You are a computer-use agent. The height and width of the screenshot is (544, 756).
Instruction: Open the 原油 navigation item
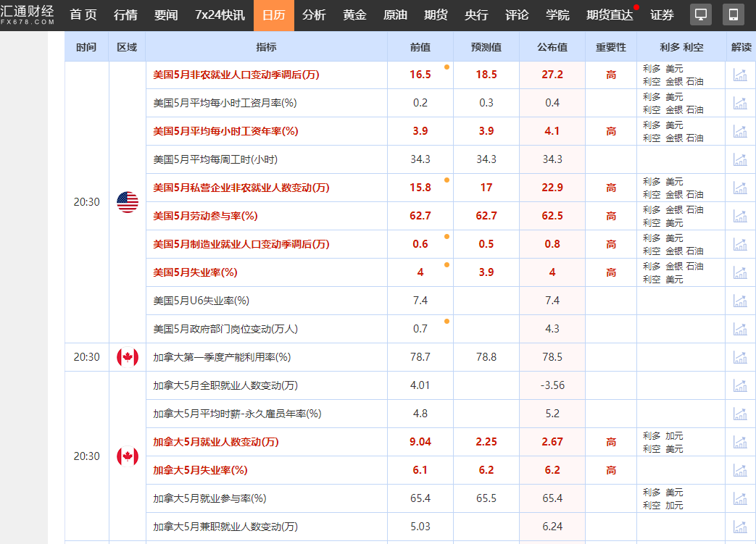pyautogui.click(x=395, y=15)
